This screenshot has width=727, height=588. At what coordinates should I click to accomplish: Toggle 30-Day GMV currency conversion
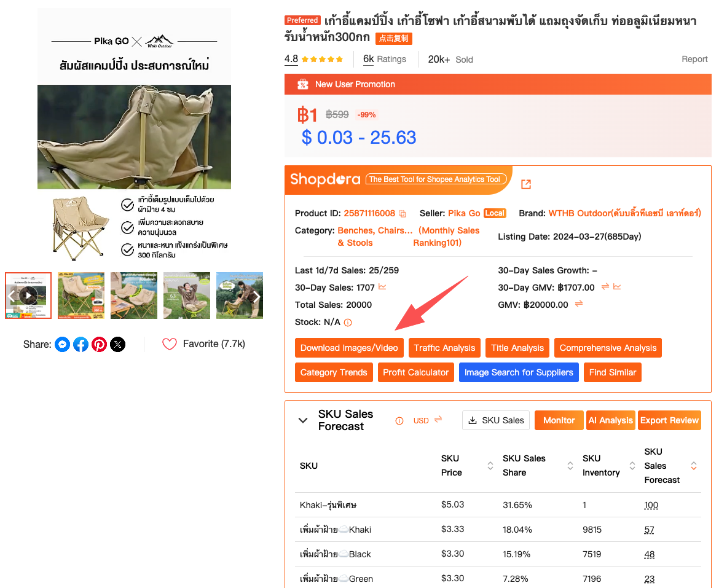coord(605,286)
